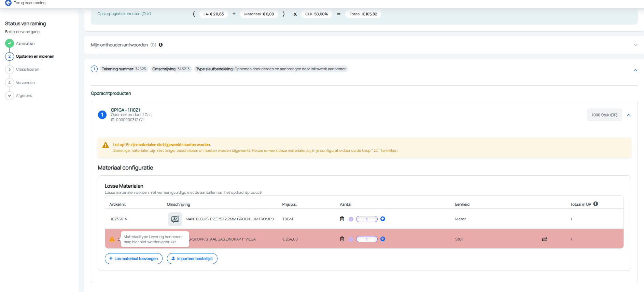
Task: Click the green checkmark Aanmaken step icon
Action: [x=10, y=43]
